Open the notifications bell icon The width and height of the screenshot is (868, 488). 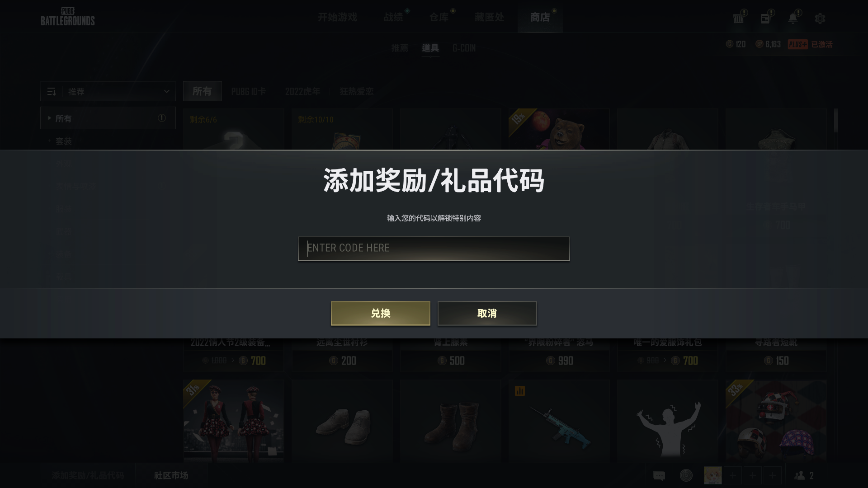pyautogui.click(x=793, y=19)
